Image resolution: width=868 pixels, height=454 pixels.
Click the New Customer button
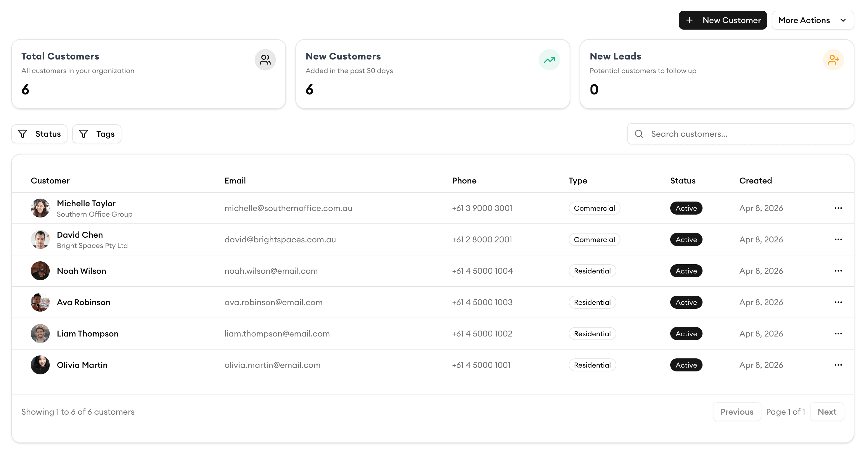pos(722,20)
